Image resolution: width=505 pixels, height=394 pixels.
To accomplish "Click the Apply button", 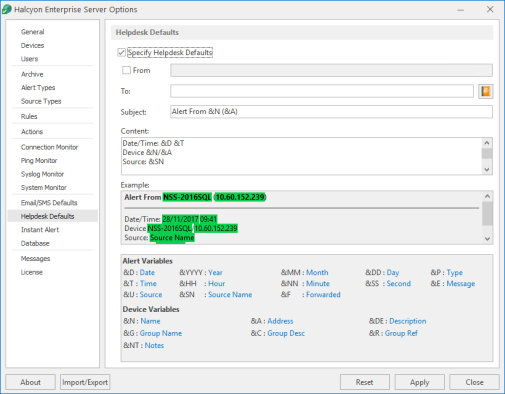I will pyautogui.click(x=420, y=382).
